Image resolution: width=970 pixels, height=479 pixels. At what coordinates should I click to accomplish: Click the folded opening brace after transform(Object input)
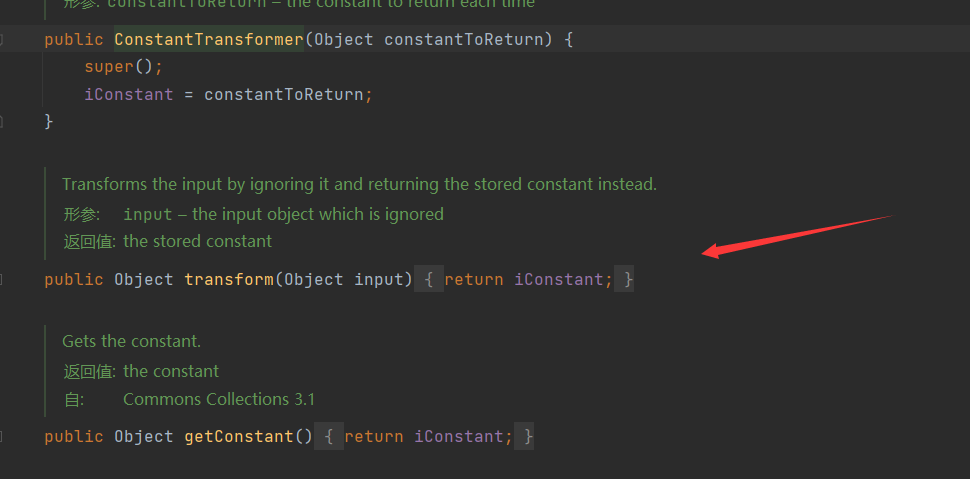coord(428,280)
